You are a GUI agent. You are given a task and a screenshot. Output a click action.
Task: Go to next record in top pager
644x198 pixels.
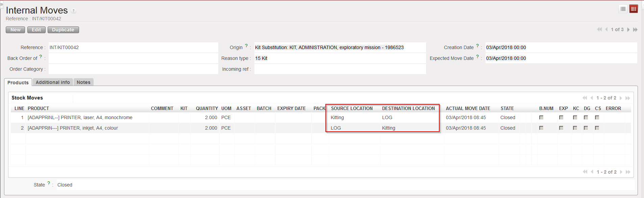pos(628,29)
